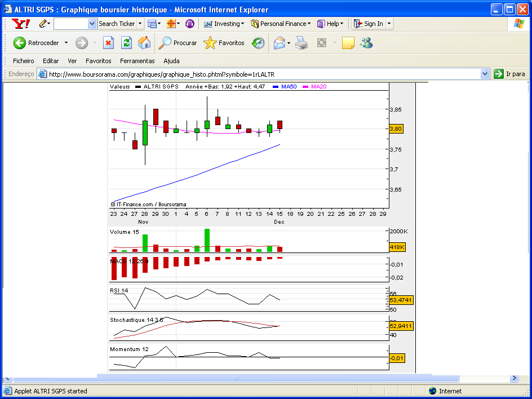Open the Messenger people icon
Viewport: 532px width, 399px height.
[366, 43]
